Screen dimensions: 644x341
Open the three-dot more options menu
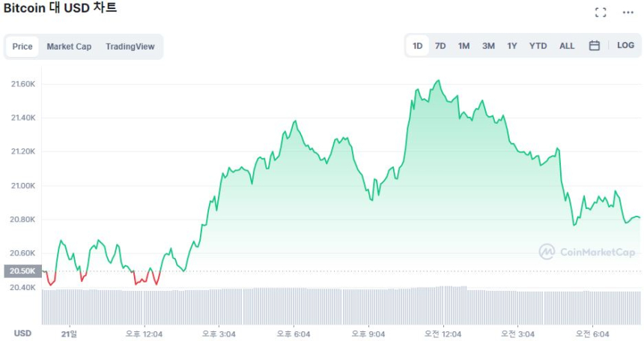[x=628, y=12]
